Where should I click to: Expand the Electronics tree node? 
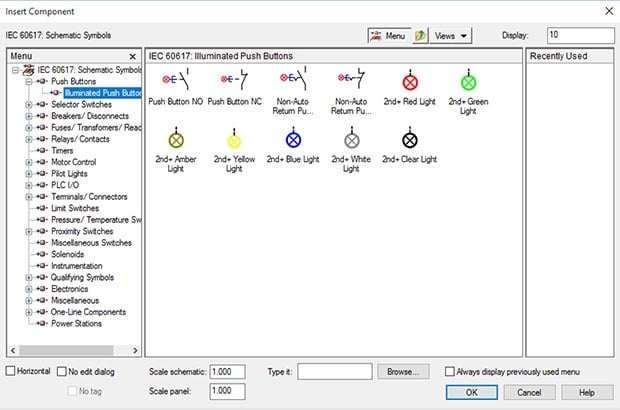(x=29, y=289)
